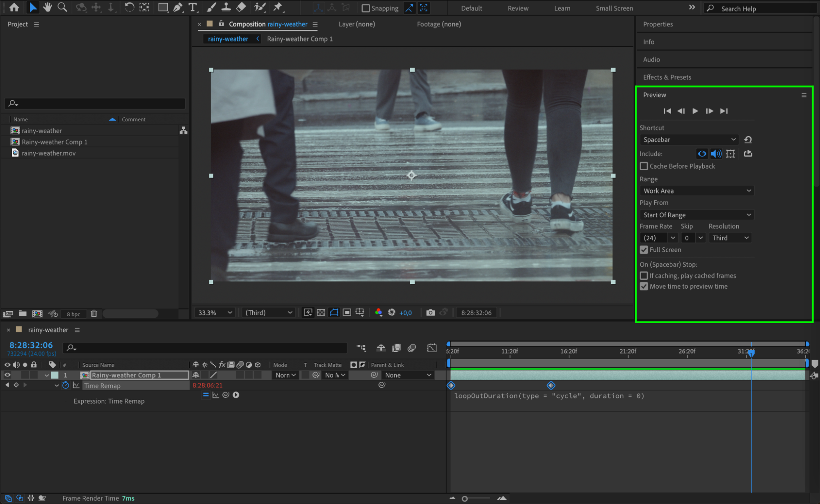Screen dimensions: 820x504
Task: Open the Range Work Area dropdown
Action: pos(697,191)
